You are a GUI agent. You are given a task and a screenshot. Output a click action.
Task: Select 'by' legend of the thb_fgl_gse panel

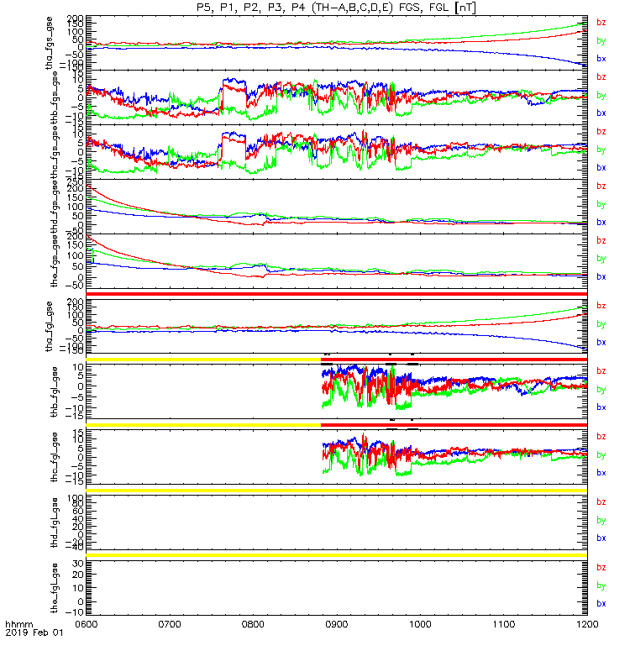tap(601, 390)
